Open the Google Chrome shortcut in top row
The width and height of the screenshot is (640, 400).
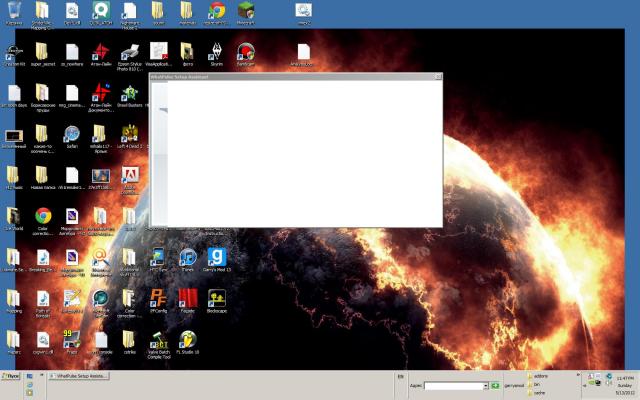pyautogui.click(x=216, y=10)
